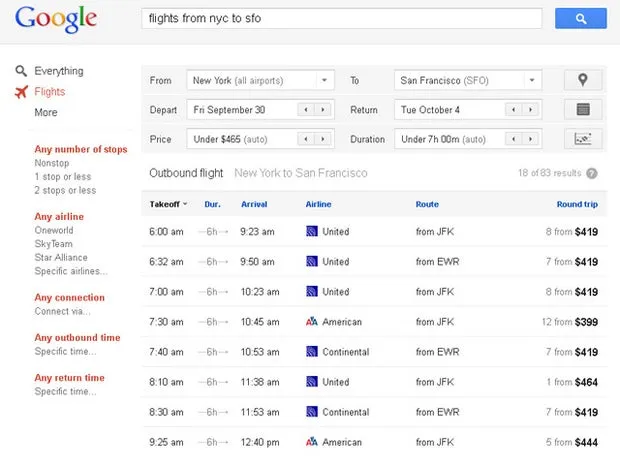Filter by 1 stop or less
This screenshot has width=620, height=465.
point(63,176)
